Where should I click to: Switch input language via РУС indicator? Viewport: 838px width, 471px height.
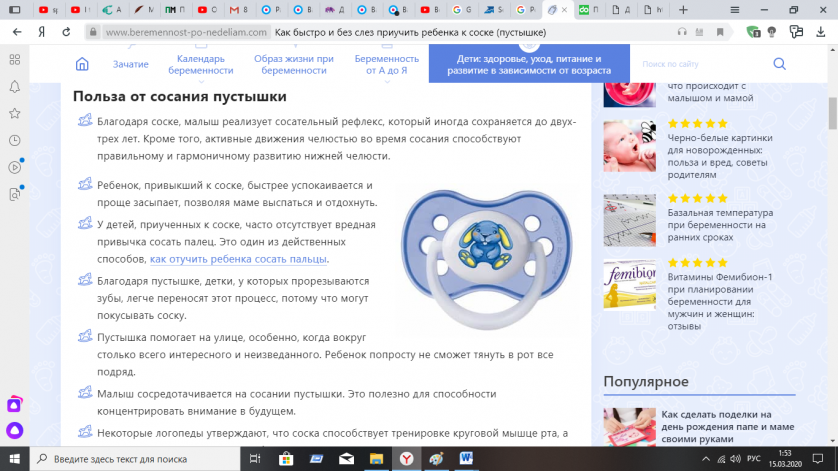pyautogui.click(x=754, y=459)
